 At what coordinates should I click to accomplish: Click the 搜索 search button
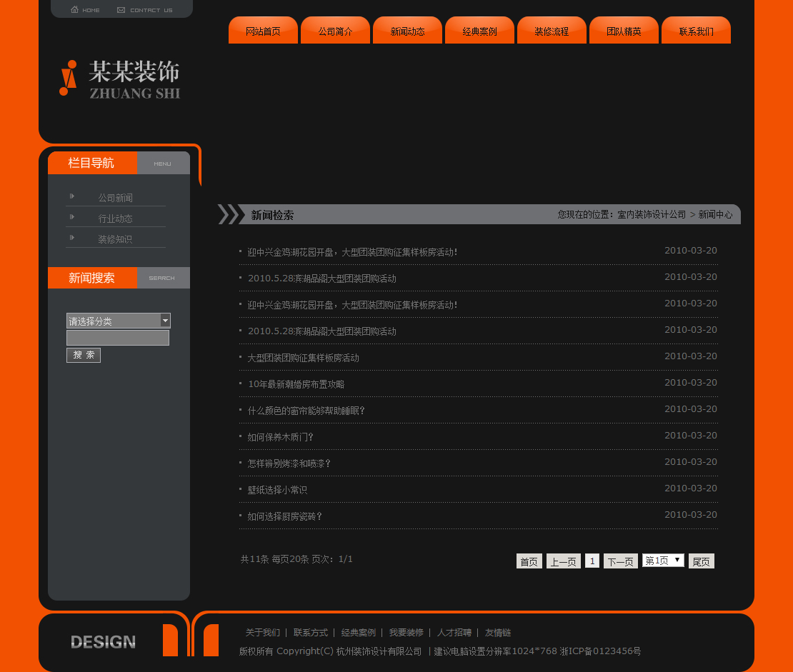click(83, 354)
